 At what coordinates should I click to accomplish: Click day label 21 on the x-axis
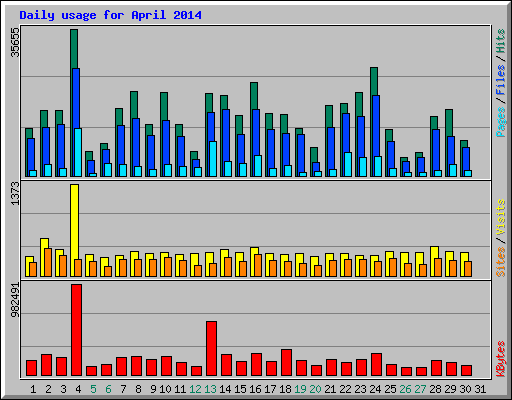click(x=330, y=389)
